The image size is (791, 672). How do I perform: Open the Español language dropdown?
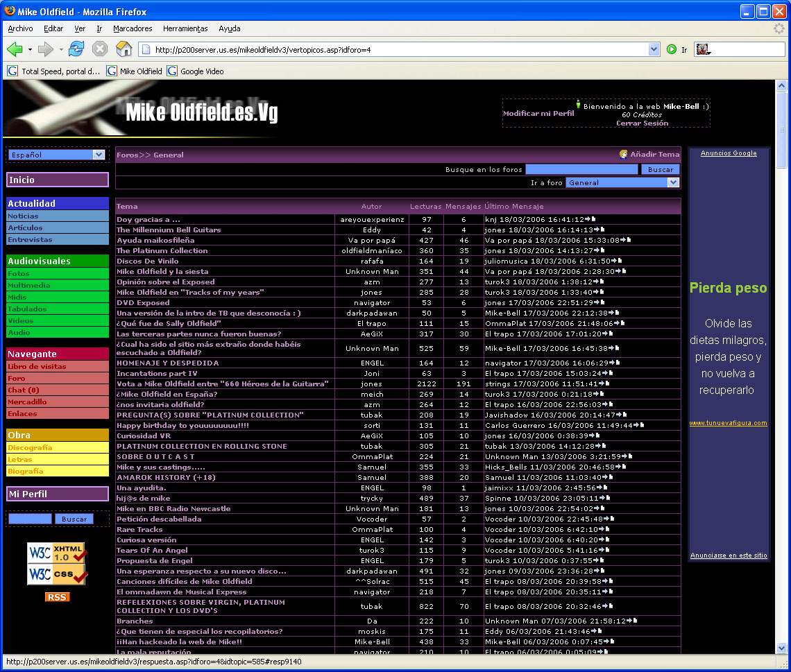pyautogui.click(x=56, y=155)
